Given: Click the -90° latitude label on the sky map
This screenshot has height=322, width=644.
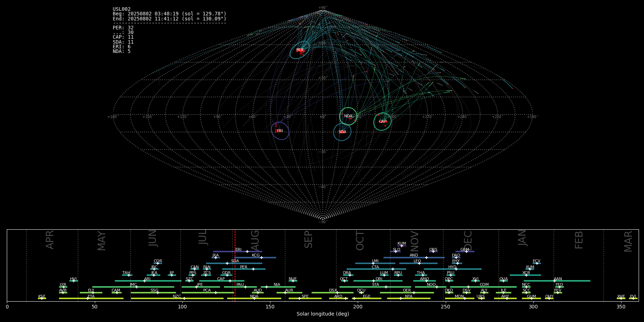Looking at the screenshot, I should pos(323,222).
